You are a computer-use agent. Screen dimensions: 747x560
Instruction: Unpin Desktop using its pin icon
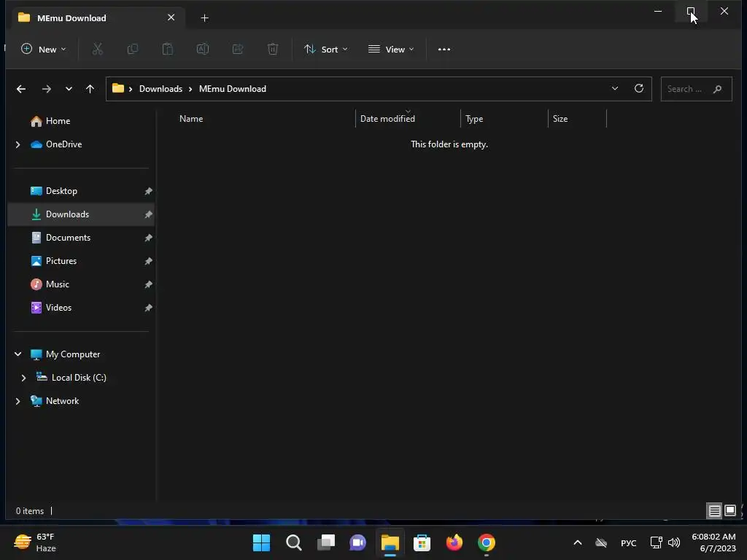tap(148, 191)
